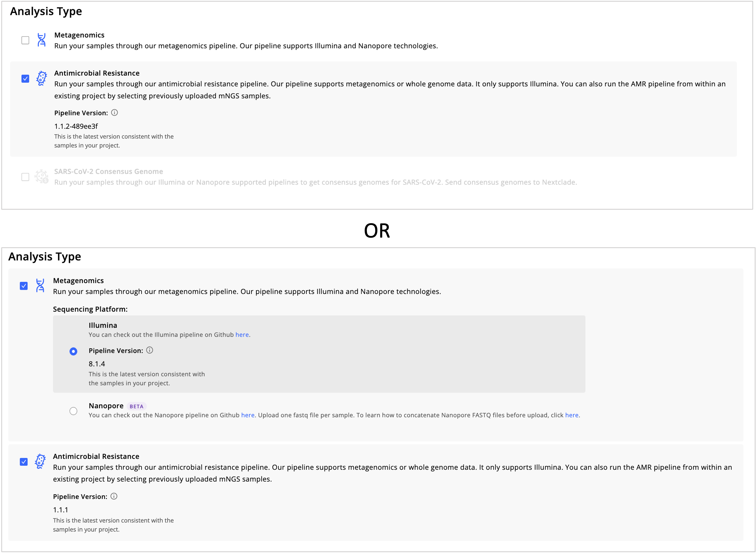This screenshot has width=756, height=553.
Task: Click info icon beside version 1.1.1 label
Action: coord(114,497)
